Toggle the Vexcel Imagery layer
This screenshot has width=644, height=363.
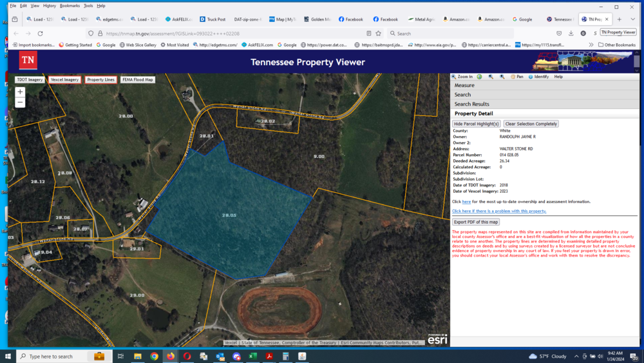[64, 80]
